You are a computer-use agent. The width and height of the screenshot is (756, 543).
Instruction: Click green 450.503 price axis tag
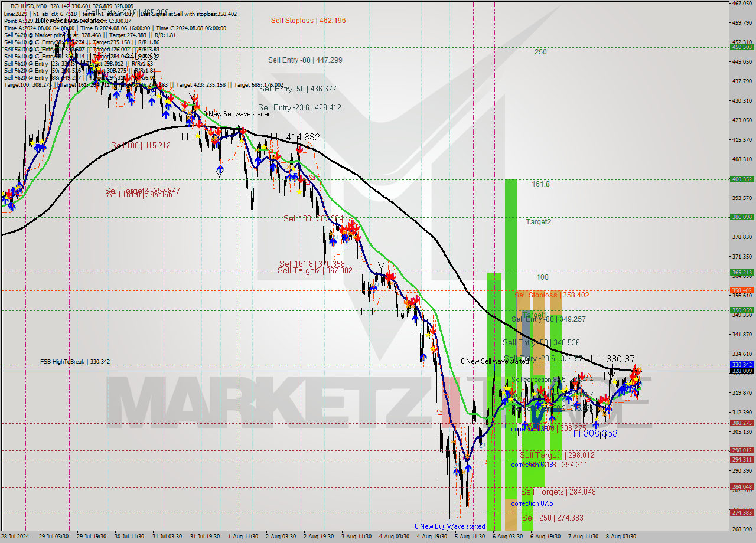pos(742,47)
